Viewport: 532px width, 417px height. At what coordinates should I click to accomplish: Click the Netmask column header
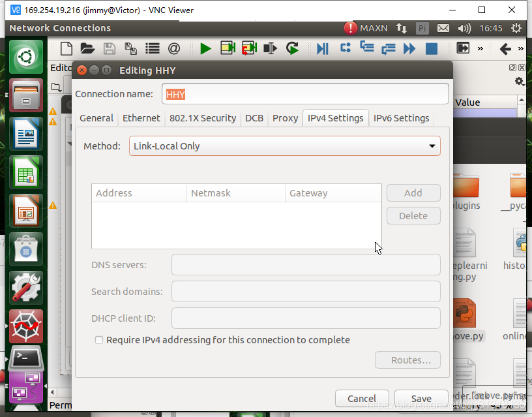tap(236, 193)
